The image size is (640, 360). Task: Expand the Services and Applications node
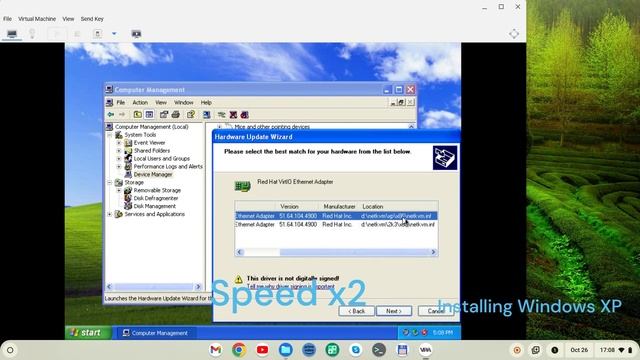(x=110, y=214)
